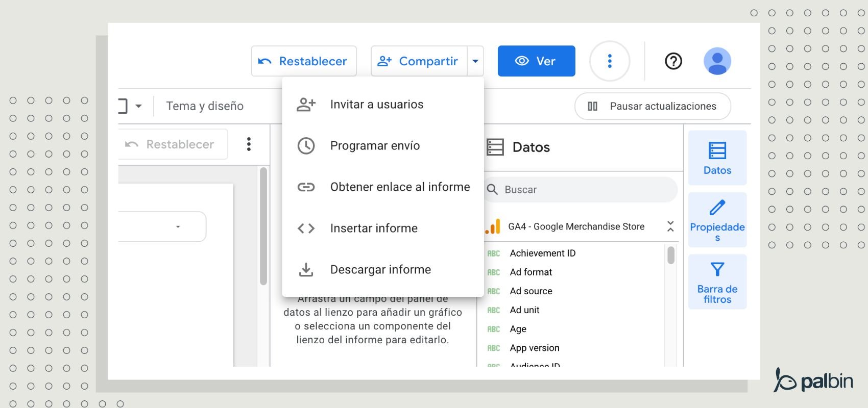Click the Compartir button
This screenshot has height=408, width=868.
tap(419, 61)
